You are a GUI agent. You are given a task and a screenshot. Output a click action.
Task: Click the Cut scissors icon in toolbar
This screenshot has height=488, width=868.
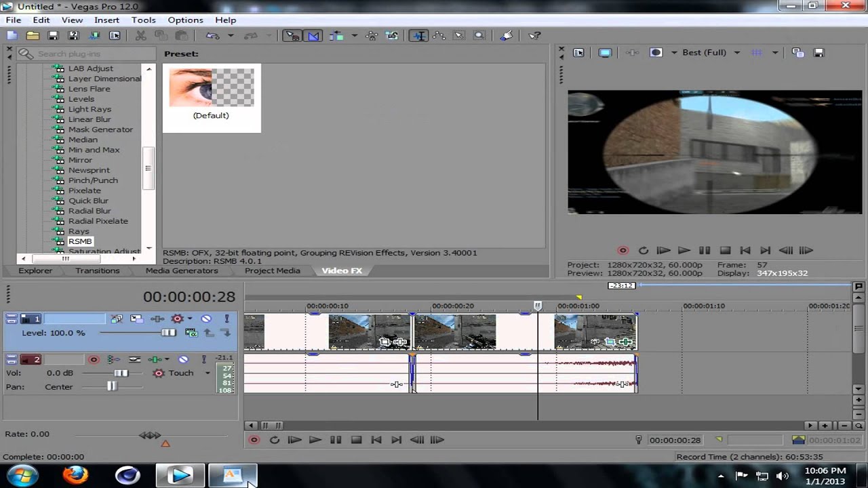(141, 36)
